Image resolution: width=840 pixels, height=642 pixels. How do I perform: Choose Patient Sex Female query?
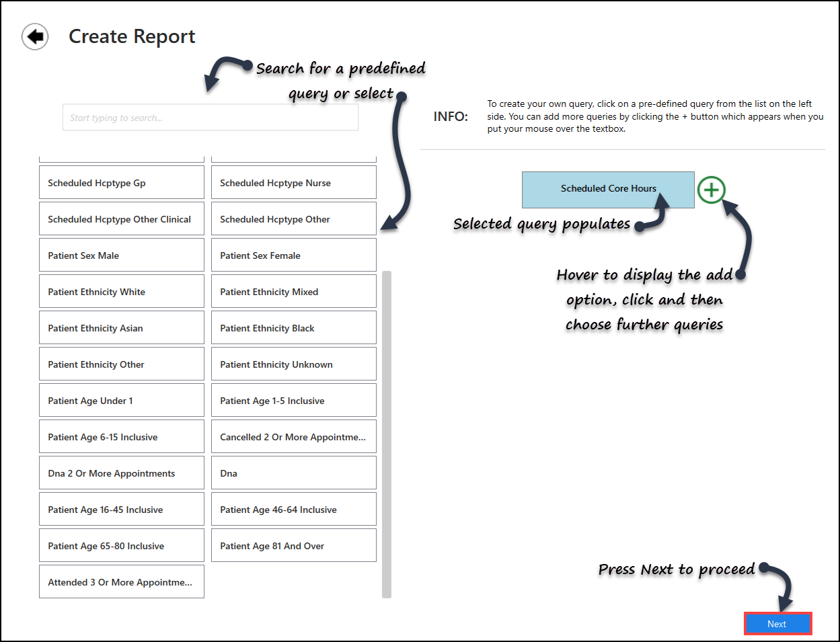pyautogui.click(x=293, y=255)
